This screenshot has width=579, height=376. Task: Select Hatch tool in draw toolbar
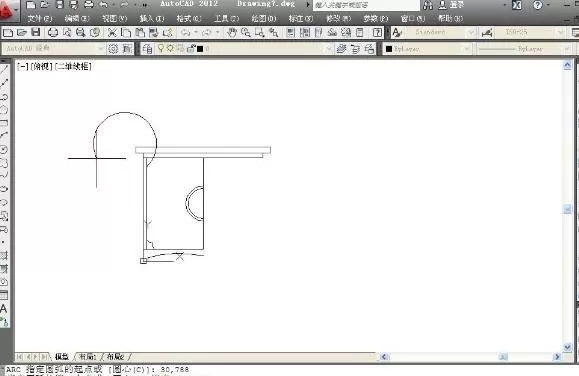tap(4, 255)
